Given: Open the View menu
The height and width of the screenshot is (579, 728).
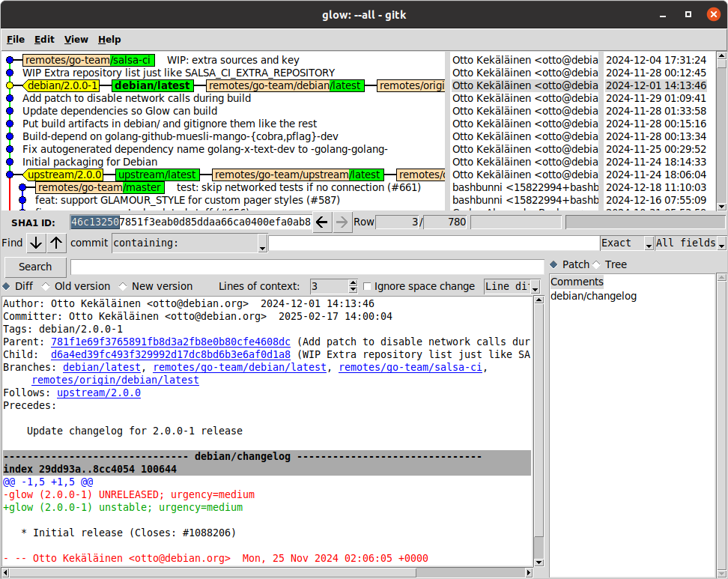Looking at the screenshot, I should (76, 40).
